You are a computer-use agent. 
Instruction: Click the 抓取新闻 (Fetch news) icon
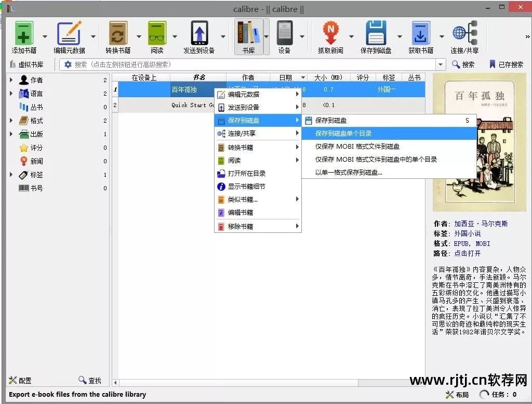click(330, 34)
